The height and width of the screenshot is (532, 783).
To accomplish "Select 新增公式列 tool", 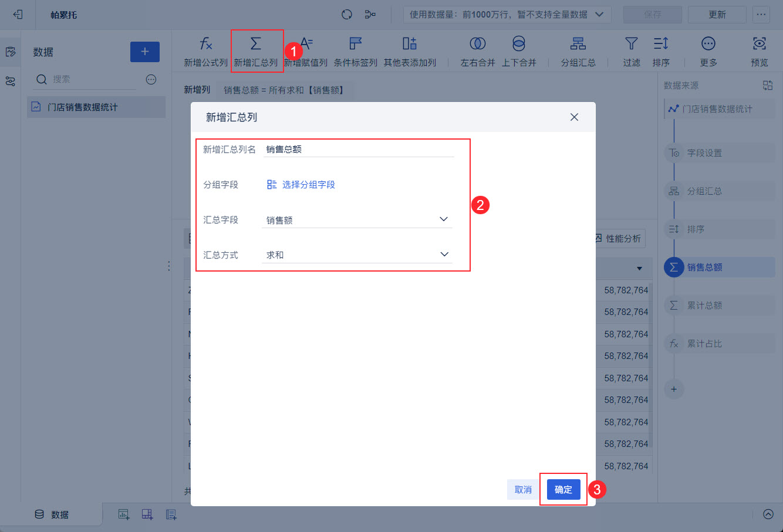I will pos(206,52).
